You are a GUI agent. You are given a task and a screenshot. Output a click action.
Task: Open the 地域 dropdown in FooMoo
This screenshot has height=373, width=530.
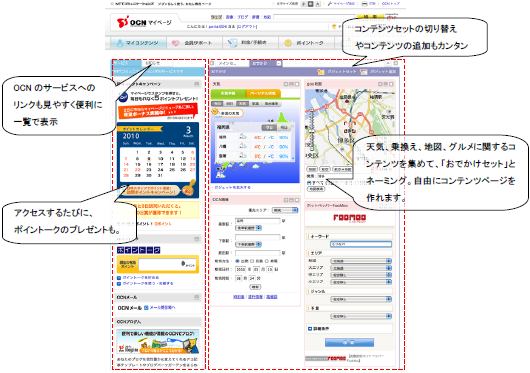[x=361, y=261]
